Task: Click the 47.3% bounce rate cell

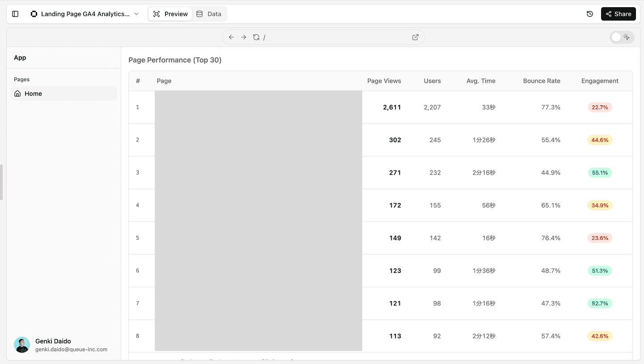Action: (551, 303)
